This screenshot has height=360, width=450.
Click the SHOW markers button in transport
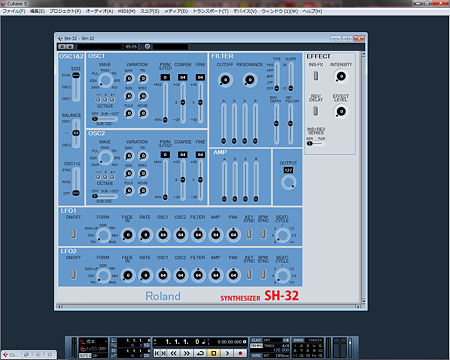click(x=298, y=340)
